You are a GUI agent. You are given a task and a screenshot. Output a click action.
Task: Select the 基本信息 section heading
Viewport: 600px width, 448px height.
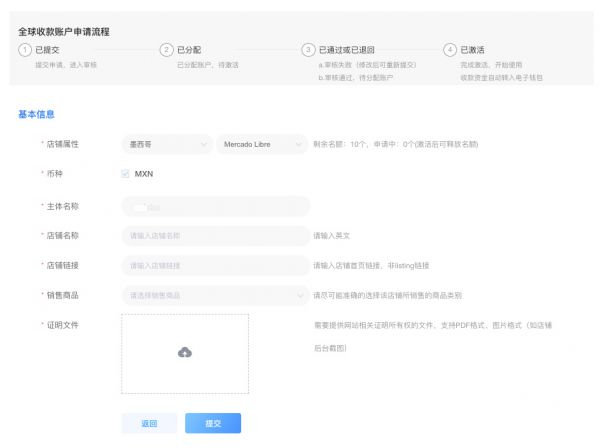36,113
